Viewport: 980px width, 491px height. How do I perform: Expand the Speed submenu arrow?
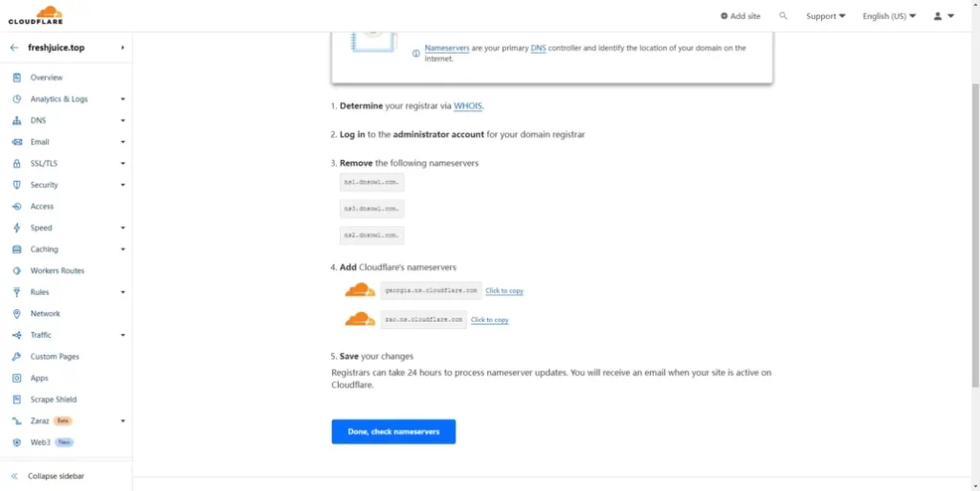(x=123, y=228)
